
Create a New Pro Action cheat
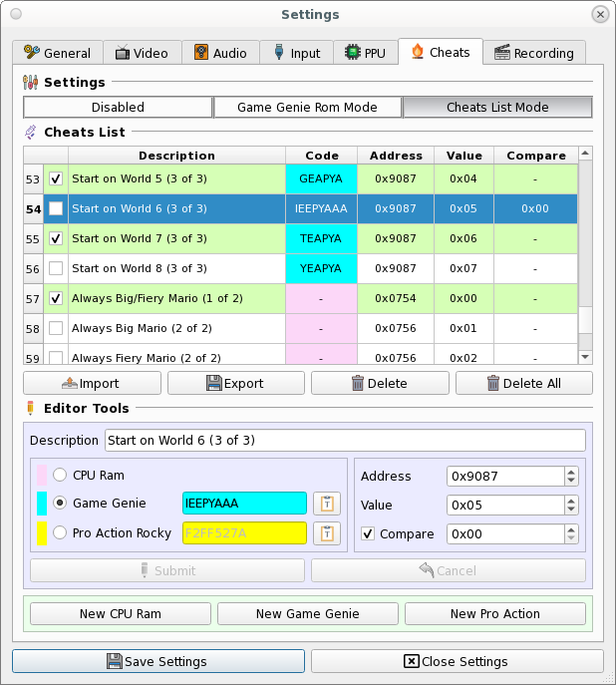click(x=495, y=614)
